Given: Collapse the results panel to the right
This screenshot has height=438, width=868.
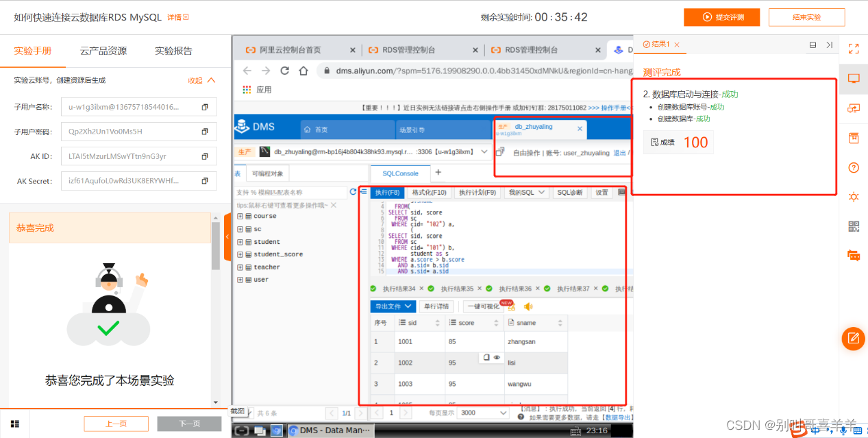Looking at the screenshot, I should point(829,45).
